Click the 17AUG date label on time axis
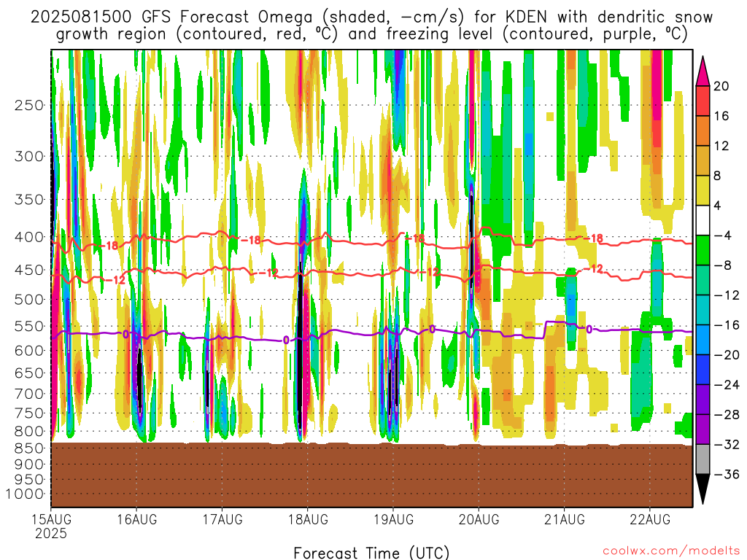The height and width of the screenshot is (560, 747). click(x=222, y=519)
